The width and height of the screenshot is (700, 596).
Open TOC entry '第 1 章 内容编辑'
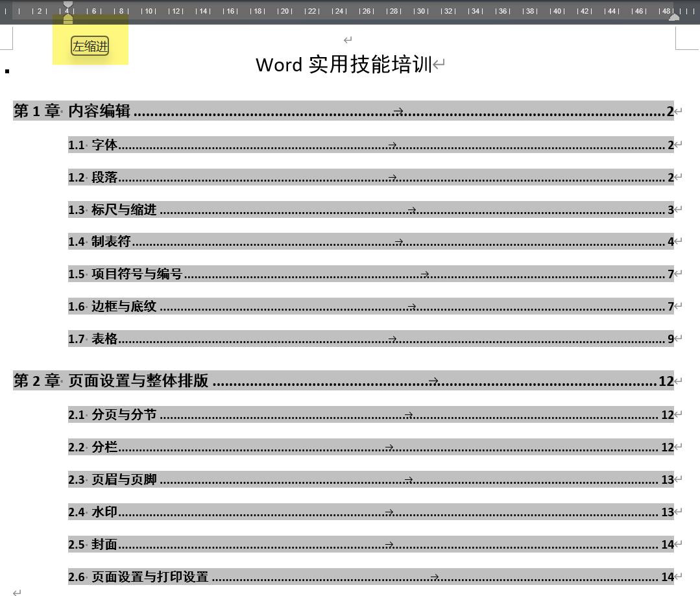pyautogui.click(x=343, y=111)
